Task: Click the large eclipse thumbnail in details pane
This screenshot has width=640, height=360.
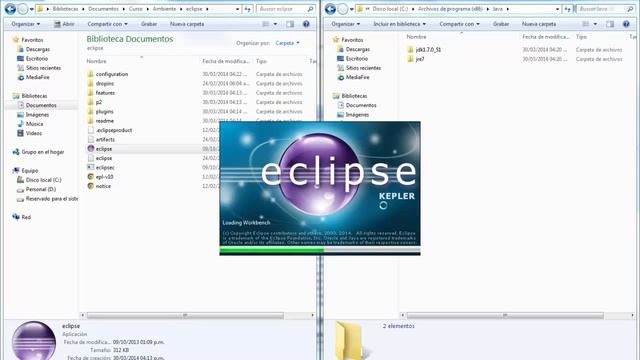Action: (x=34, y=341)
